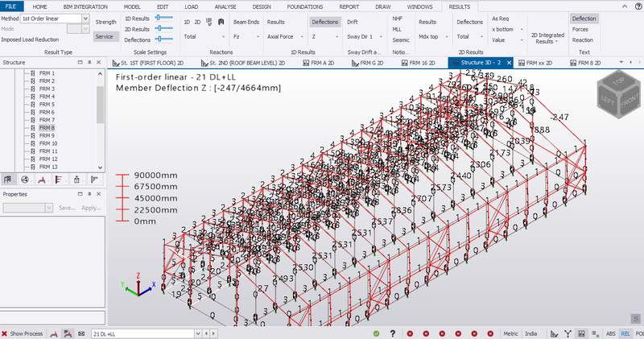Click the first red error indicator icon
This screenshot has height=339, width=644.
pyautogui.click(x=410, y=333)
